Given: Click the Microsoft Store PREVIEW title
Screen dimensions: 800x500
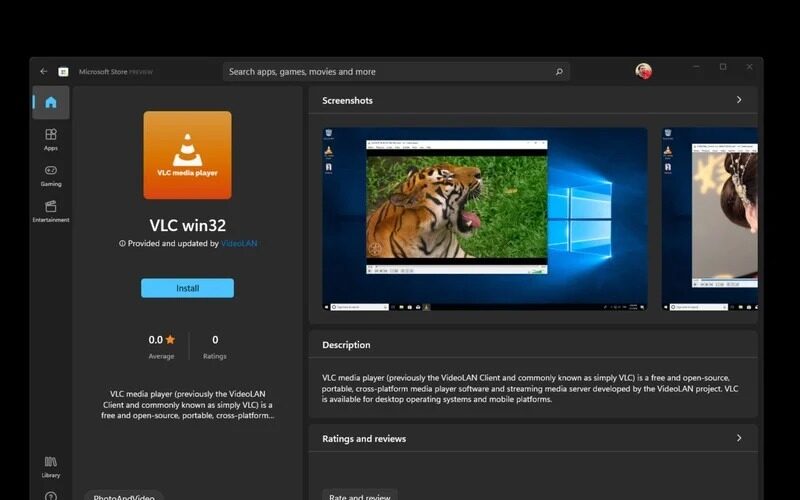Looking at the screenshot, I should [x=116, y=72].
